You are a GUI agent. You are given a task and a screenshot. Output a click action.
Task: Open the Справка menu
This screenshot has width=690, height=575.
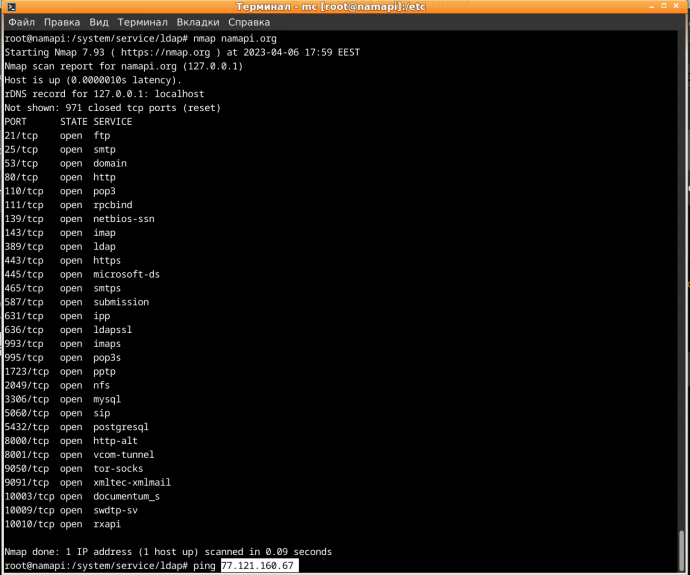coord(248,21)
